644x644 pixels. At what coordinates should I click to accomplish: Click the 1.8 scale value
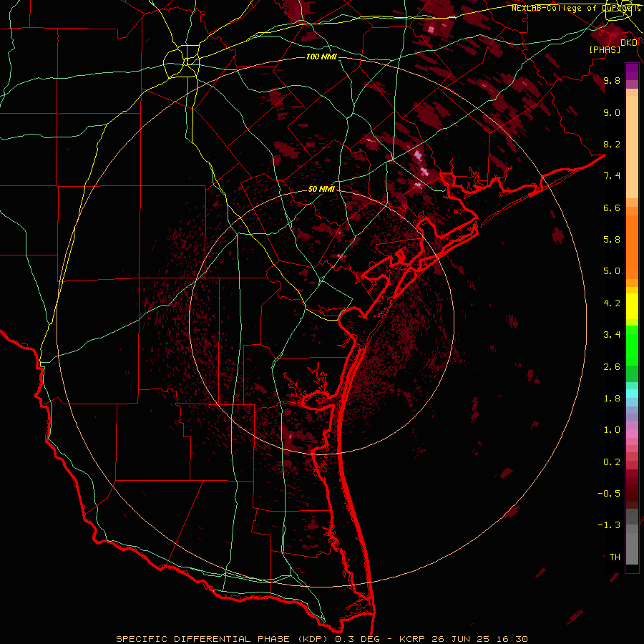click(x=612, y=399)
